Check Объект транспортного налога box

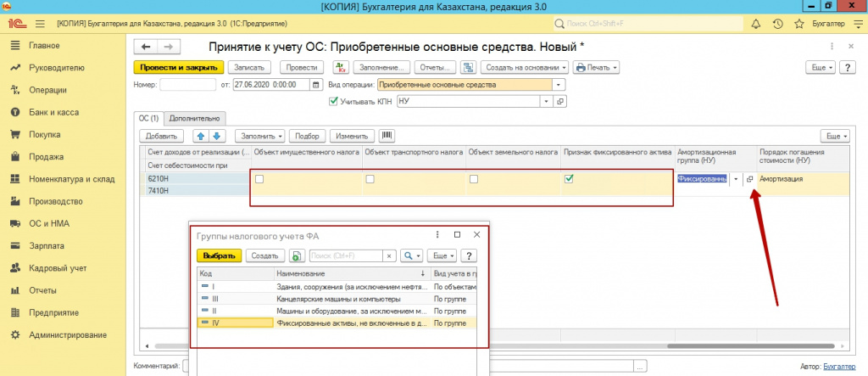(x=370, y=179)
